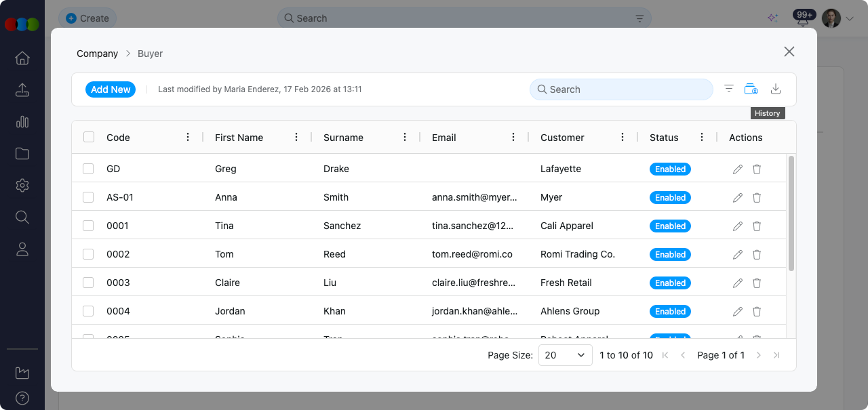The height and width of the screenshot is (410, 868).
Task: Click edit pencil for Tom Reed
Action: [738, 255]
